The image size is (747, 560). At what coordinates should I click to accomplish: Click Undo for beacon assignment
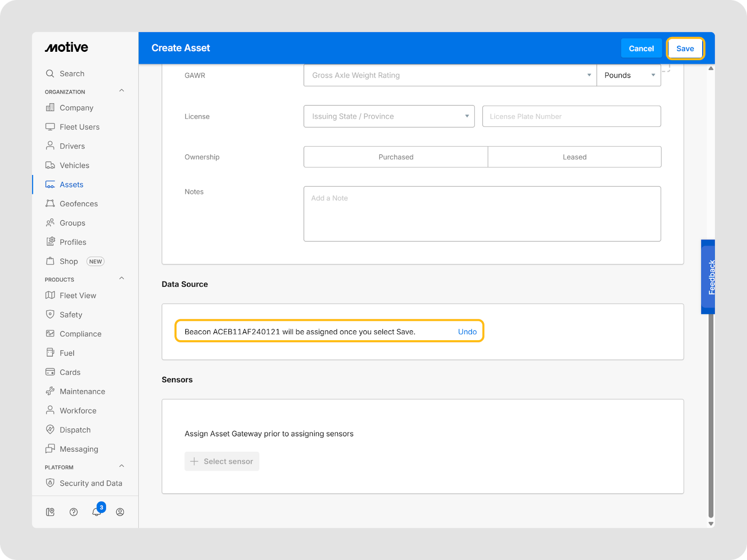point(467,331)
